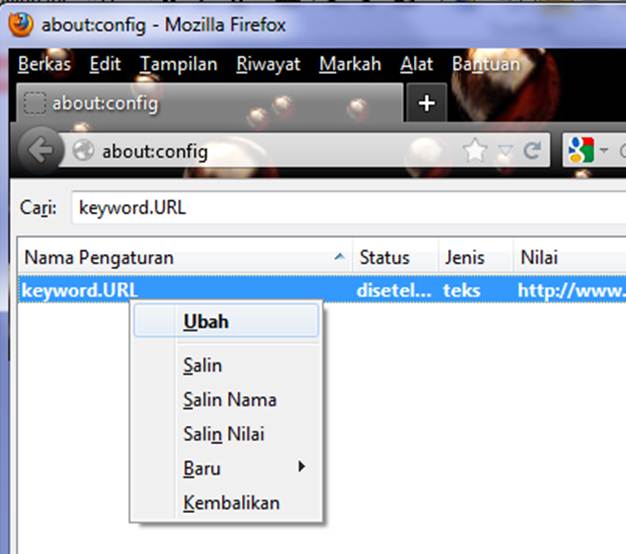Open the Edit menu
The width and height of the screenshot is (626, 554).
point(105,64)
